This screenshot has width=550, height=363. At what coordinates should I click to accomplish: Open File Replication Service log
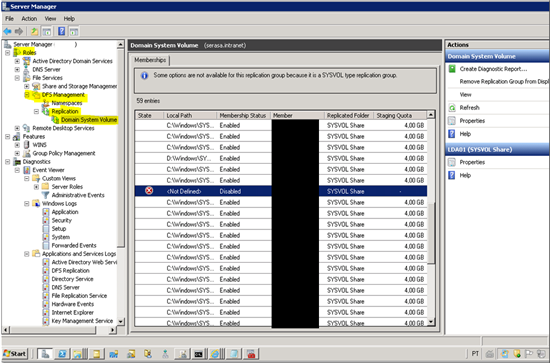coord(79,296)
